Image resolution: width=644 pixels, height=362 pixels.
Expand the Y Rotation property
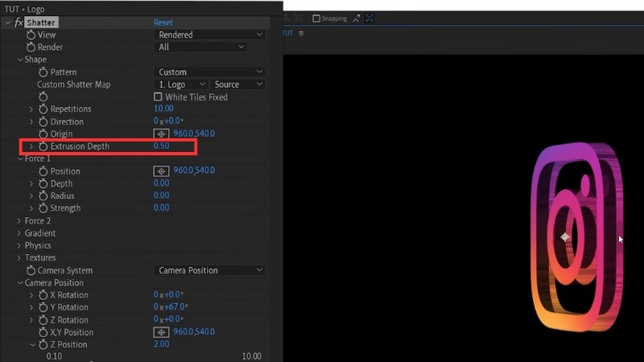click(31, 307)
